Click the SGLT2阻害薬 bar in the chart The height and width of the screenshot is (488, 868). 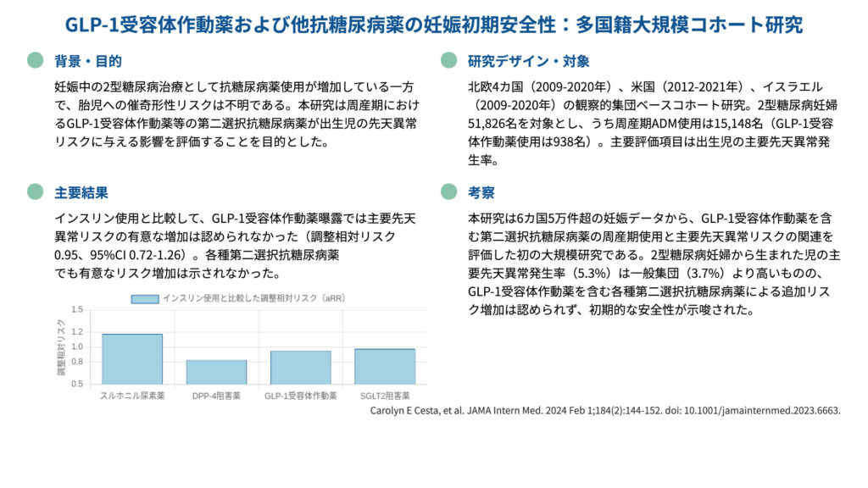click(384, 366)
